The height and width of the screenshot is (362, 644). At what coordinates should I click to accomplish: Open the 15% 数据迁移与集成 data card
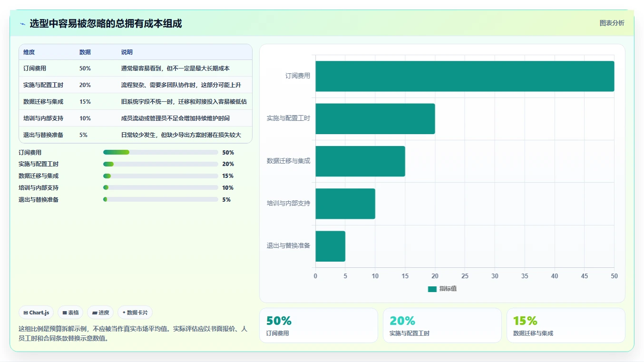pyautogui.click(x=566, y=325)
